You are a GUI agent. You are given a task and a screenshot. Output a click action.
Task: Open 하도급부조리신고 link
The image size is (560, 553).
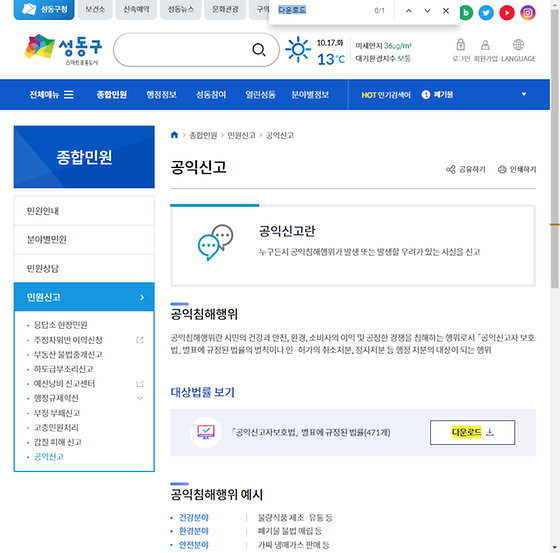point(64,369)
